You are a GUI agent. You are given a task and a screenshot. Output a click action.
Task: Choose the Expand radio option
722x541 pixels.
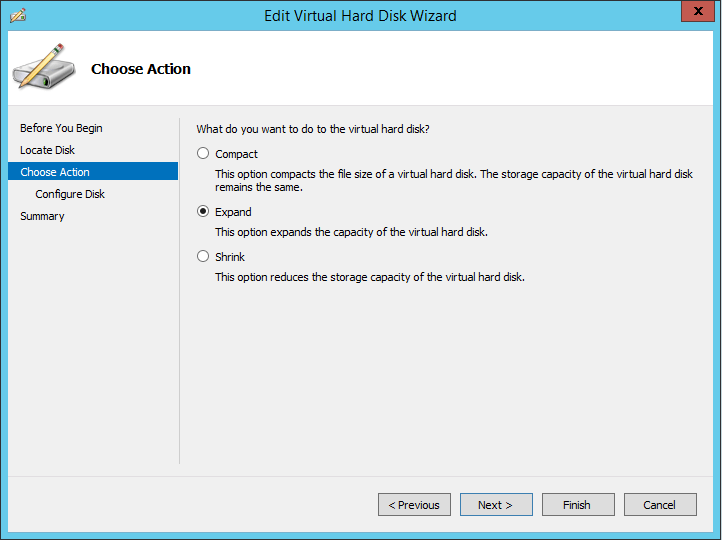(x=203, y=212)
